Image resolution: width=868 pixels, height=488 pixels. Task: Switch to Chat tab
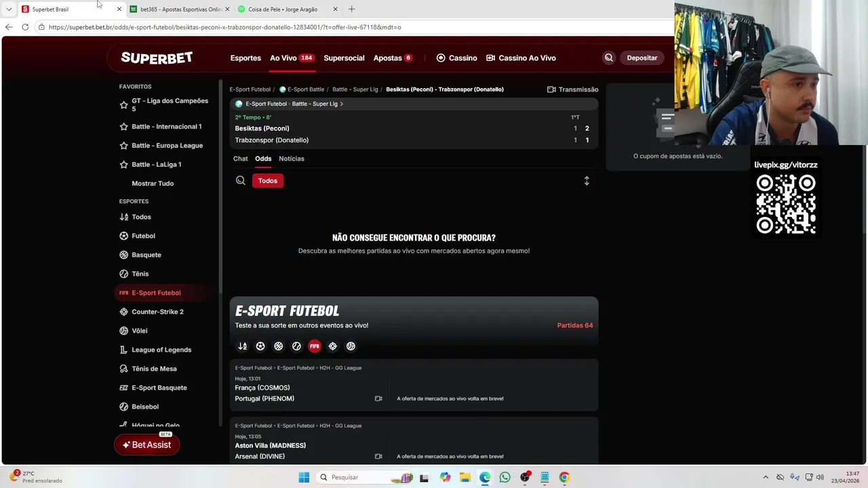[x=241, y=159]
